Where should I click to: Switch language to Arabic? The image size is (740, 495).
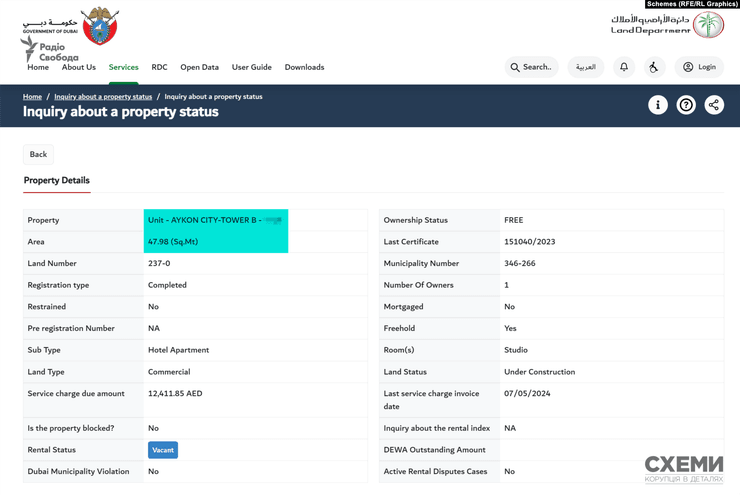[x=586, y=67]
